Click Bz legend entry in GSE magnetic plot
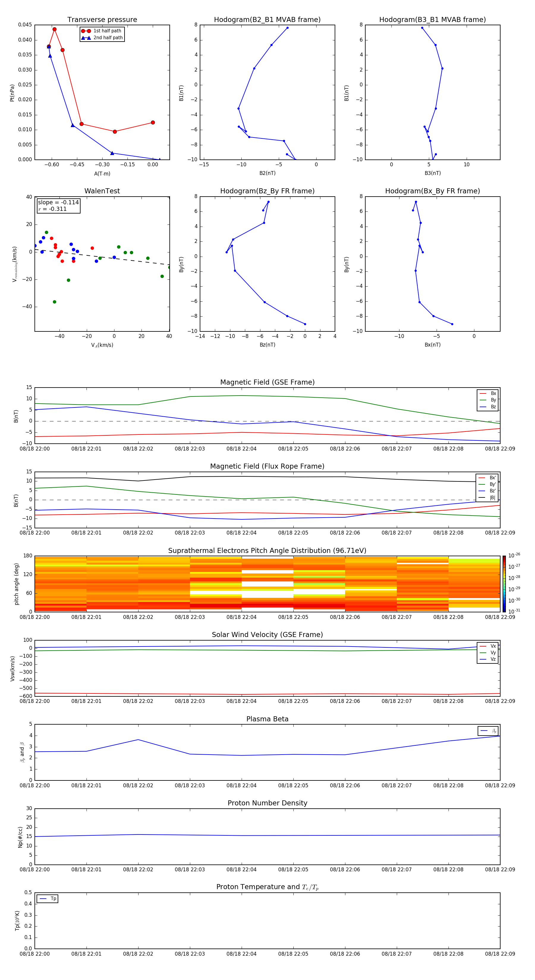 [x=488, y=407]
